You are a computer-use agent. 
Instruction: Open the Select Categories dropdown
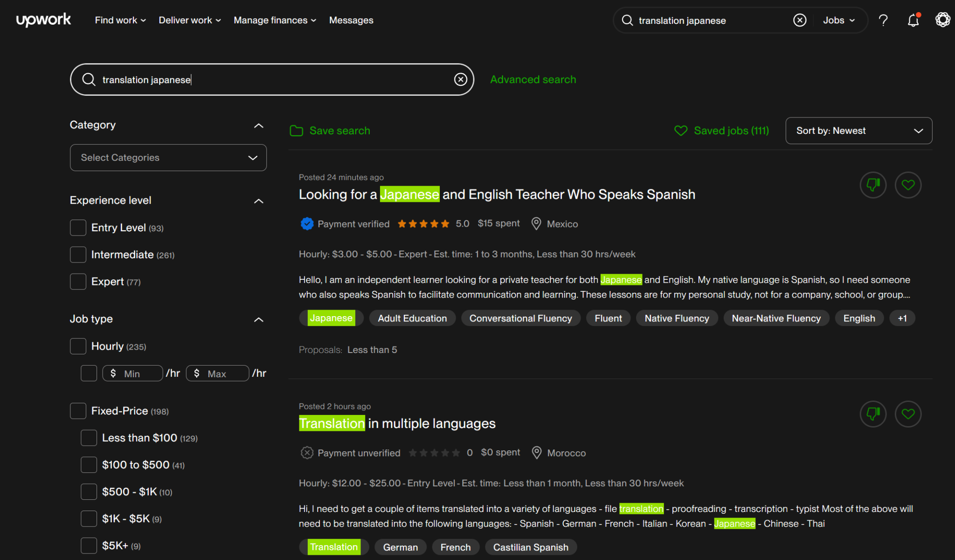click(168, 158)
